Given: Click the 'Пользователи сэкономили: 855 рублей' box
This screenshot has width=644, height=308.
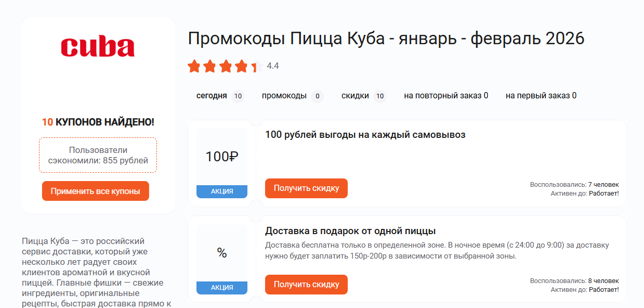Looking at the screenshot, I should click(97, 155).
